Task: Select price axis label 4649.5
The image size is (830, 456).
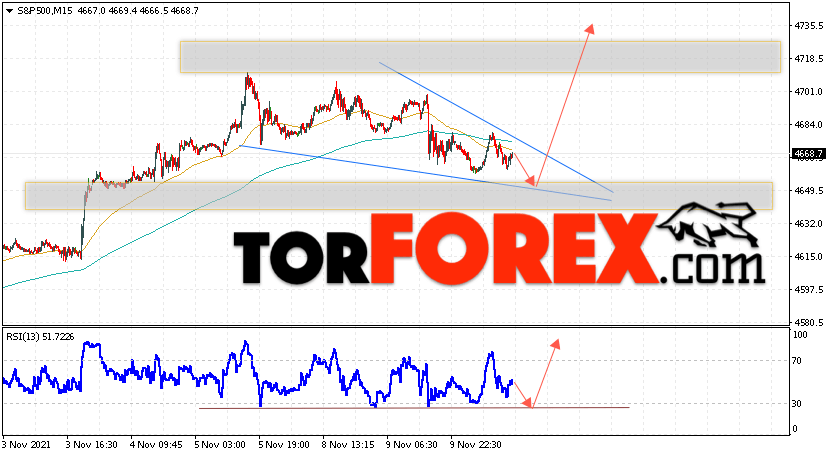Action: (808, 191)
